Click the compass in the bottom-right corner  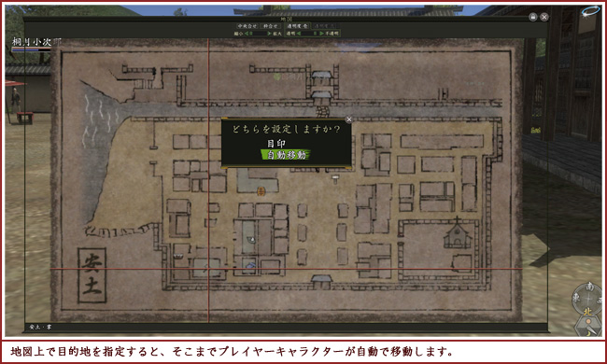coord(587,299)
